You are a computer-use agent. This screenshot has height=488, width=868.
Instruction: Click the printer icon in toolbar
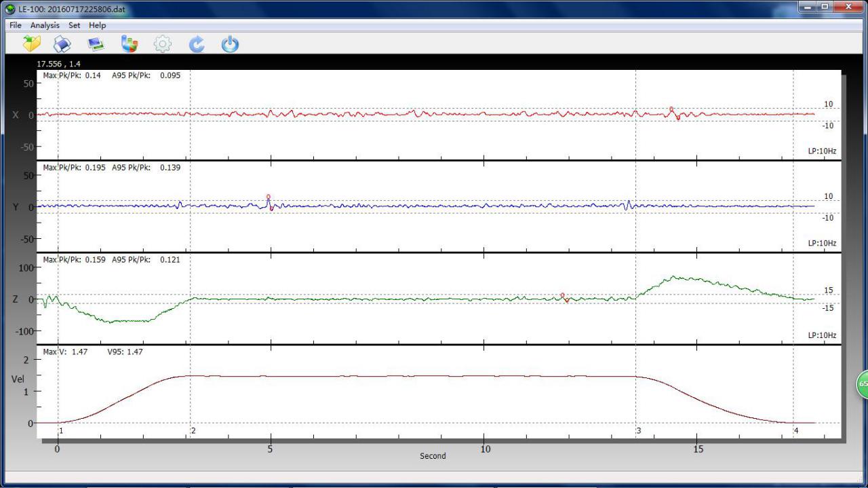[62, 44]
